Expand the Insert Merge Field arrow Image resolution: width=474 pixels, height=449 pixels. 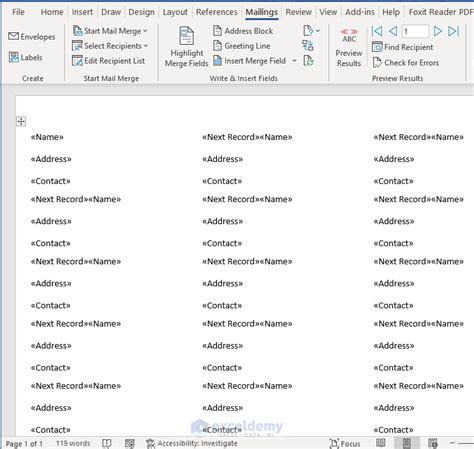(x=294, y=61)
